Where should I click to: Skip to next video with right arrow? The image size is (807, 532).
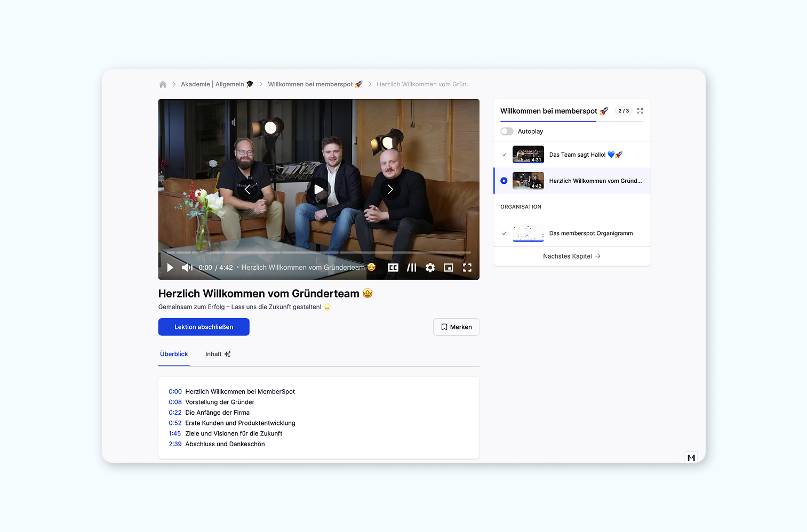(x=390, y=189)
